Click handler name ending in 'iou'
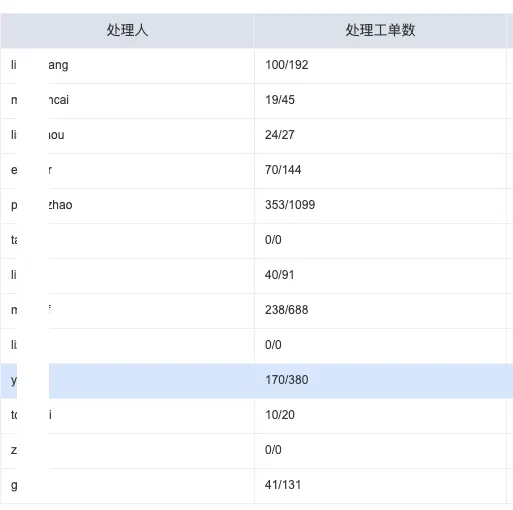 click(38, 135)
